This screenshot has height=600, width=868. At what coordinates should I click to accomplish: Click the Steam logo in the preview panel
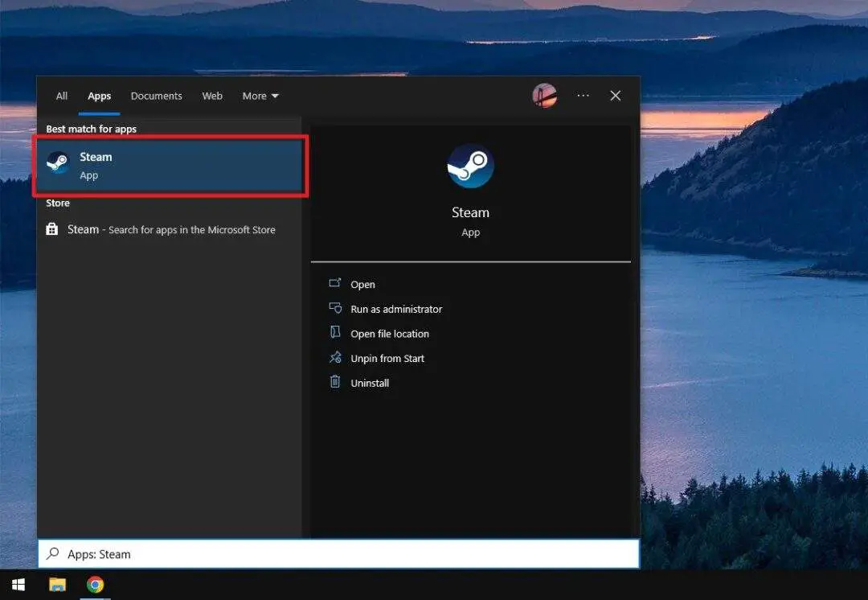[471, 165]
